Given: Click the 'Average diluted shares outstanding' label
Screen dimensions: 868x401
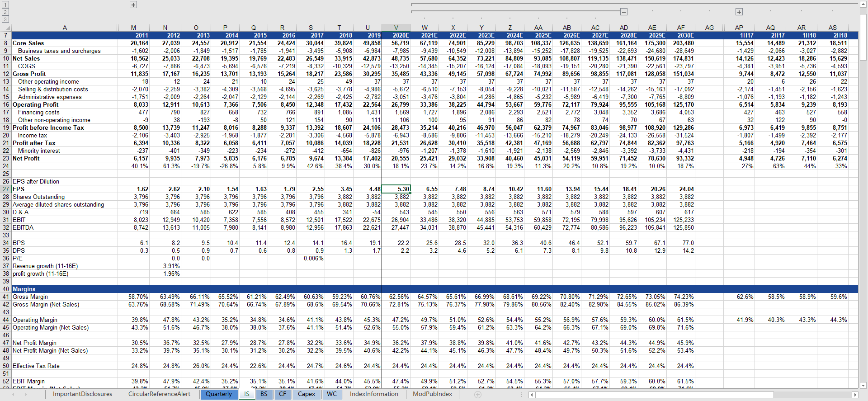Looking at the screenshot, I should (58, 204).
